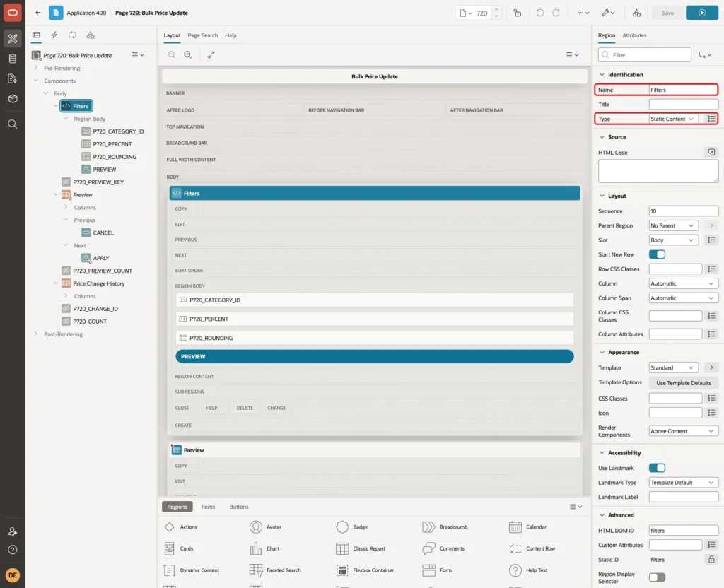Open Shared Components toolbar icon
724x588 pixels.
(x=636, y=13)
